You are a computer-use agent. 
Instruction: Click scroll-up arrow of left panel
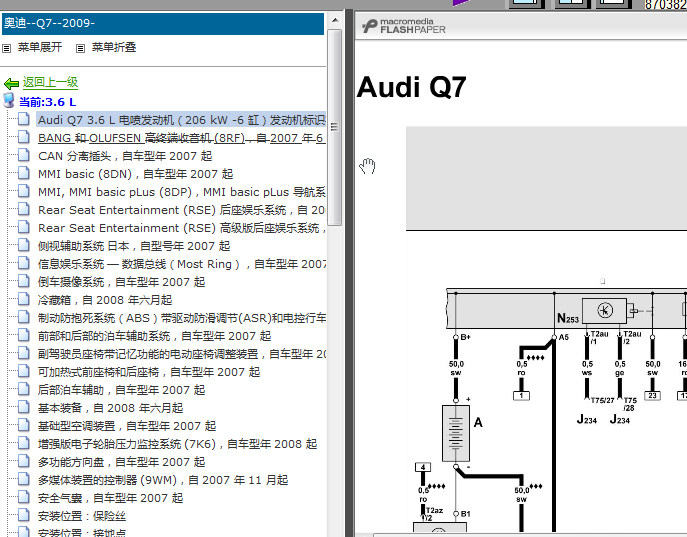tap(335, 20)
